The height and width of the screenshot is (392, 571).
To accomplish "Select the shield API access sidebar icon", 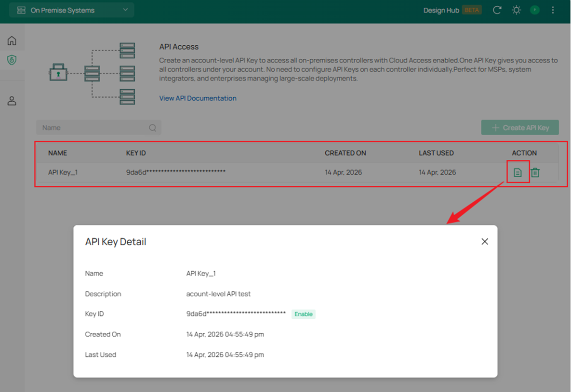I will 12,60.
